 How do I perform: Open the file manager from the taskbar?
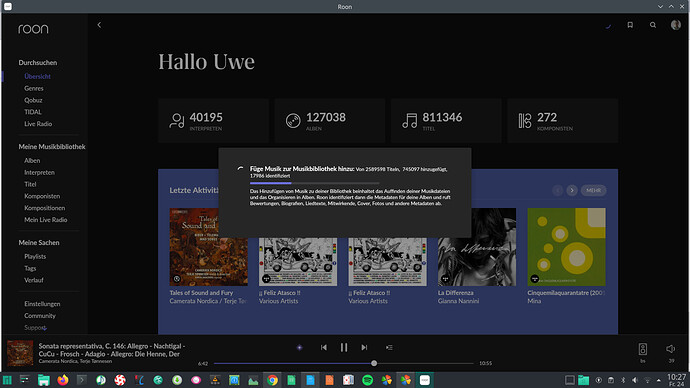click(44, 380)
